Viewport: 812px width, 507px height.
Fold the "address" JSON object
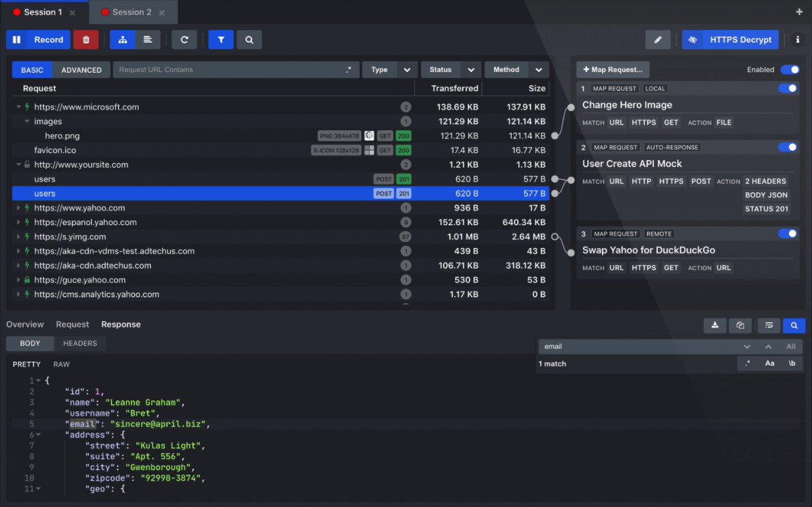click(x=38, y=435)
